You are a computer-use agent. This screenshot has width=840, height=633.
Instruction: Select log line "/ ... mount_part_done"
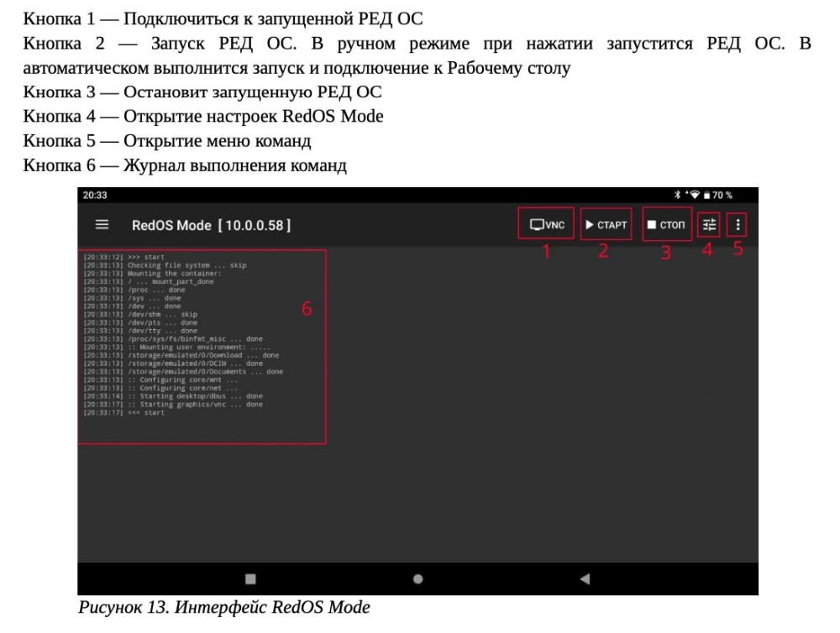149,282
